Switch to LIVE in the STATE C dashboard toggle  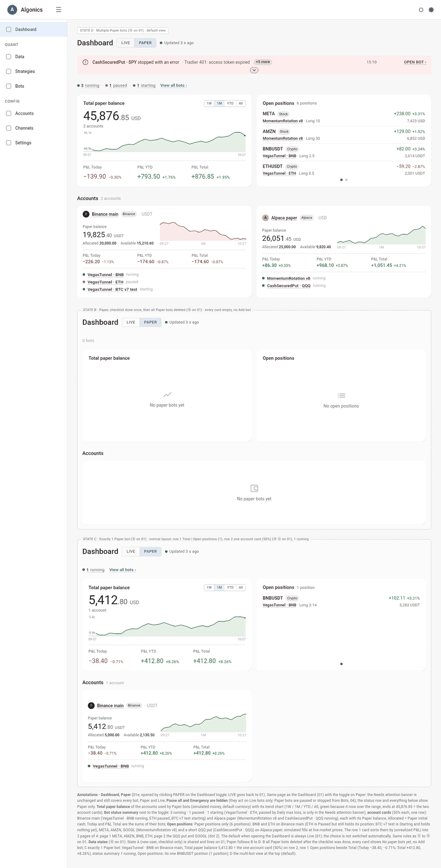[x=131, y=552]
